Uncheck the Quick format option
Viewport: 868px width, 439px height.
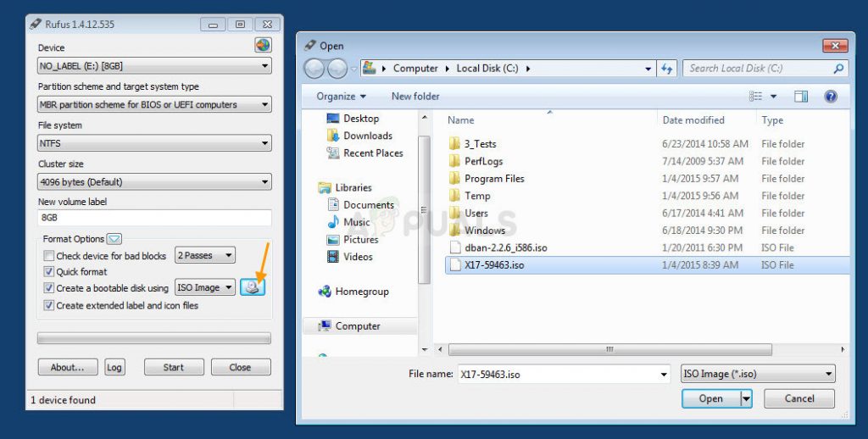pos(48,272)
